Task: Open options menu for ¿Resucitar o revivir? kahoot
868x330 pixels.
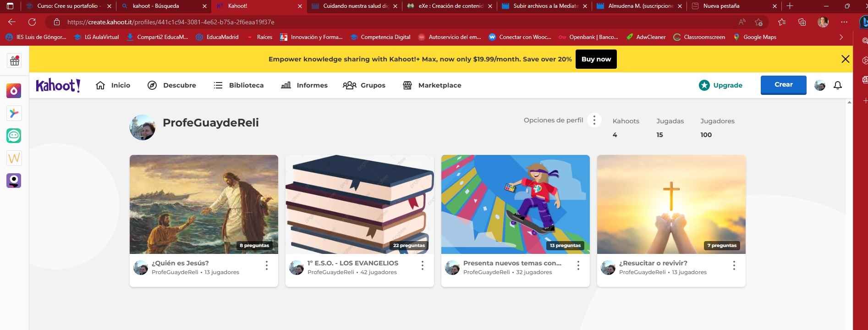Action: (x=734, y=265)
